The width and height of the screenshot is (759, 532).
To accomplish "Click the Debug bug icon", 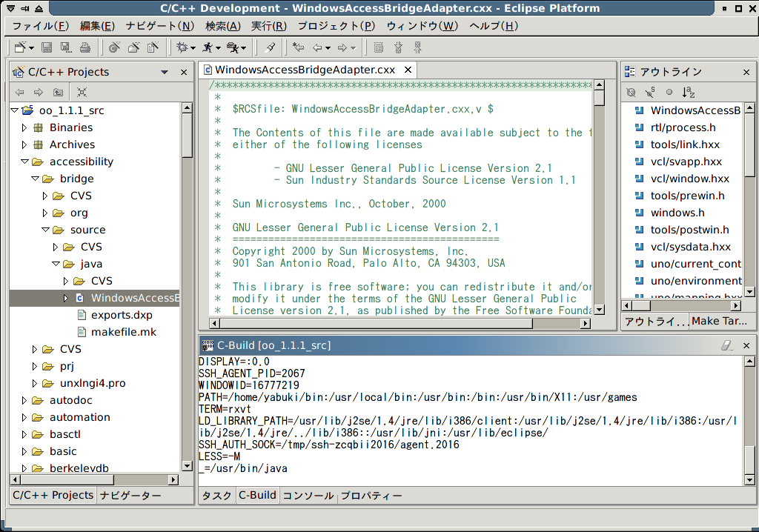I will pos(182,48).
